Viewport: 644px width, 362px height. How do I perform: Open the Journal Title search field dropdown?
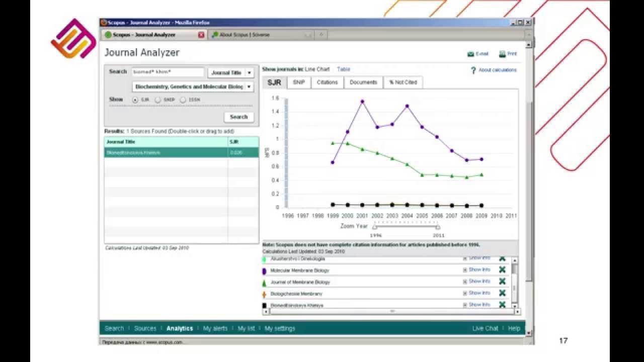[231, 73]
